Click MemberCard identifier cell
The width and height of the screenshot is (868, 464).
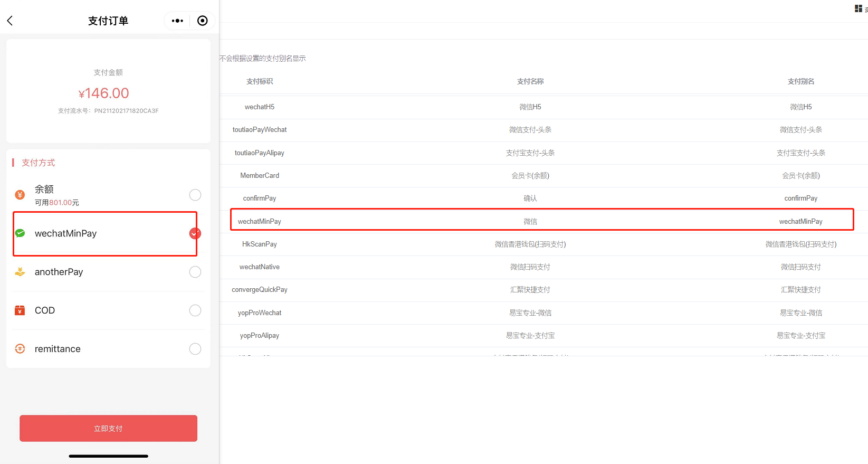(x=260, y=176)
